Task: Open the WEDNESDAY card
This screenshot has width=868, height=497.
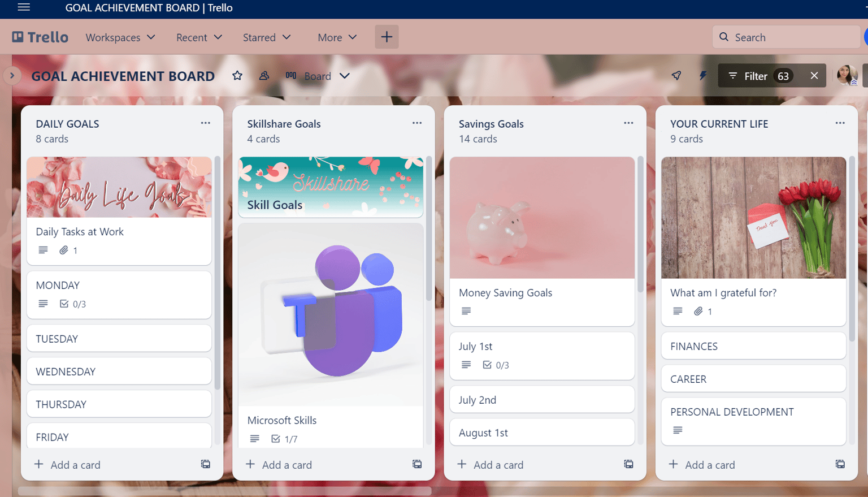Action: (x=119, y=371)
